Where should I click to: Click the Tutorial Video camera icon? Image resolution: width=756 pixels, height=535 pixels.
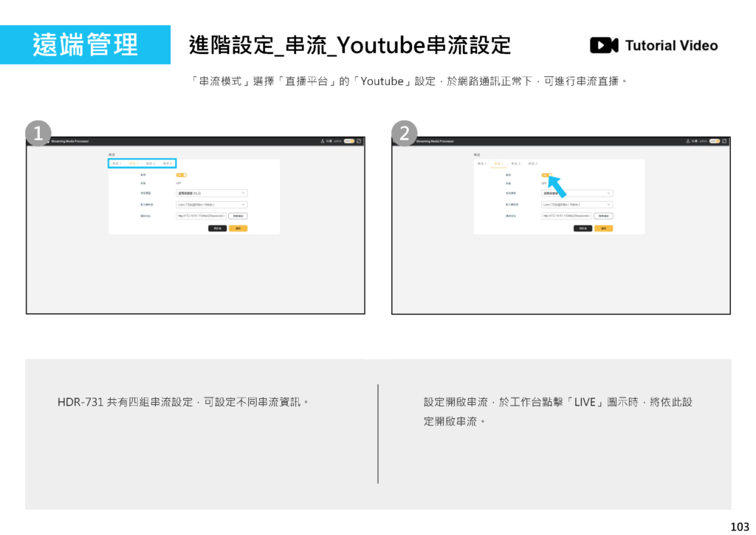(x=603, y=46)
